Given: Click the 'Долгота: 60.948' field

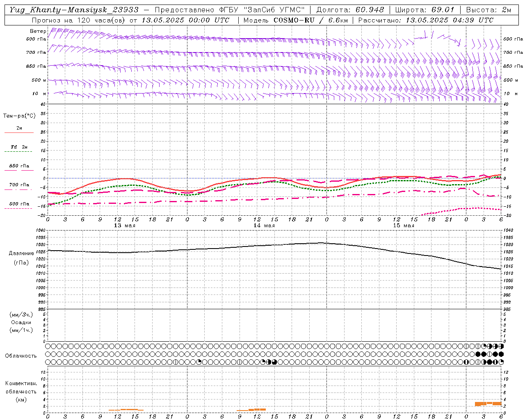Looking at the screenshot, I should [350, 10].
